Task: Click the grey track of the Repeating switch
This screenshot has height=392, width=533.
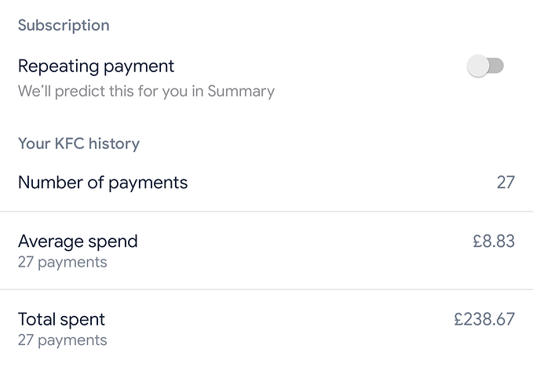Action: coord(496,67)
